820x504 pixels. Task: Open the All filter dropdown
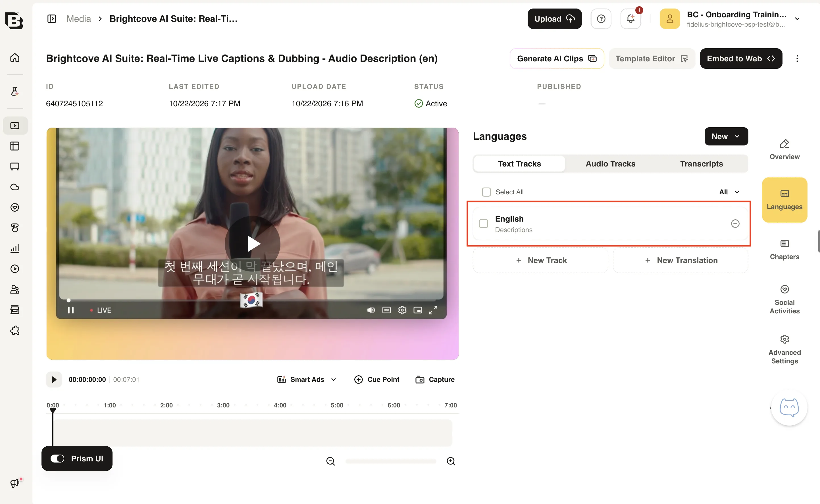click(x=729, y=192)
